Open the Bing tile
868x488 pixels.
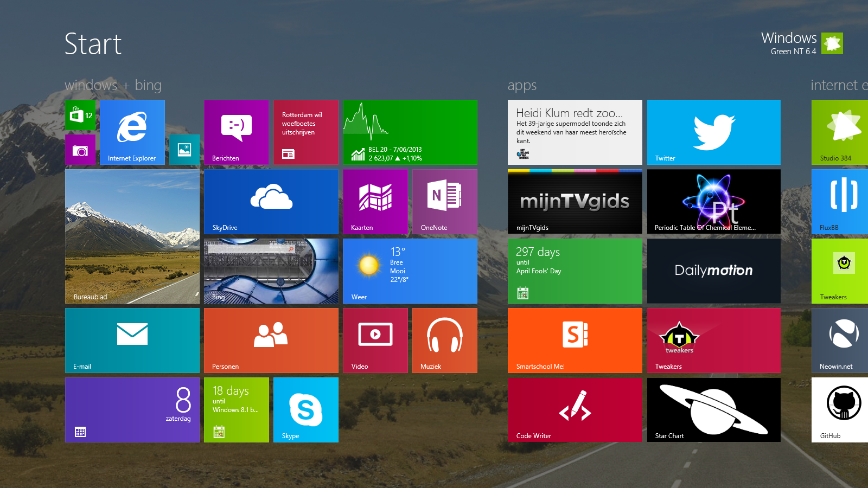271,271
